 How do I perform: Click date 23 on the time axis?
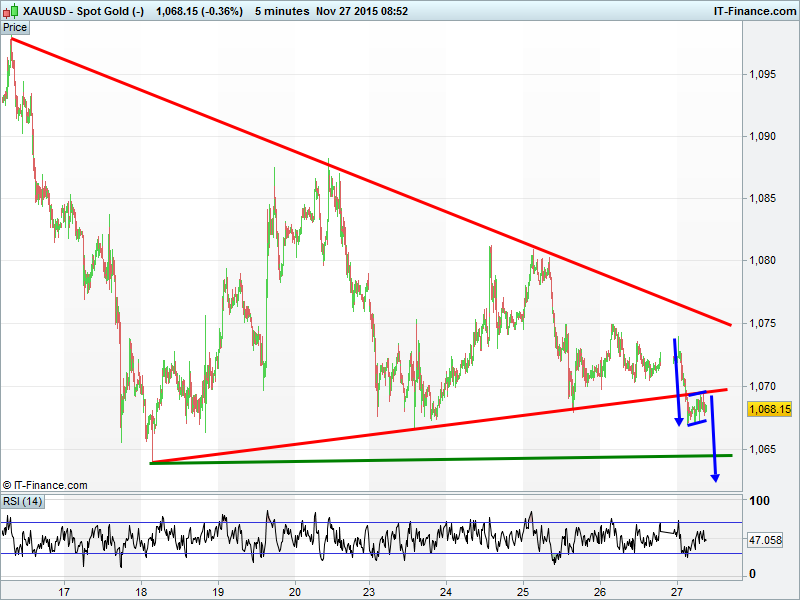click(x=370, y=588)
